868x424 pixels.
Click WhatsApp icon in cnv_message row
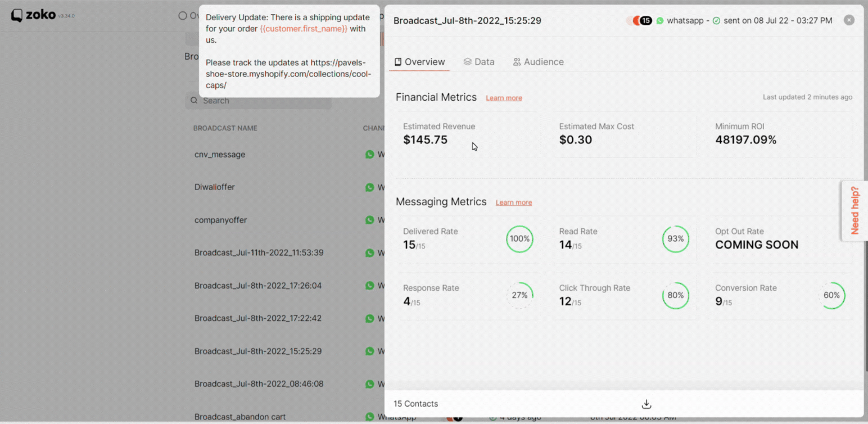[x=369, y=154]
